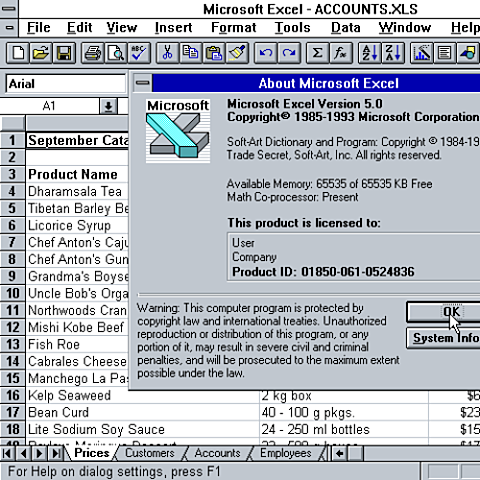
Task: Click OK in the About dialog
Action: click(443, 312)
